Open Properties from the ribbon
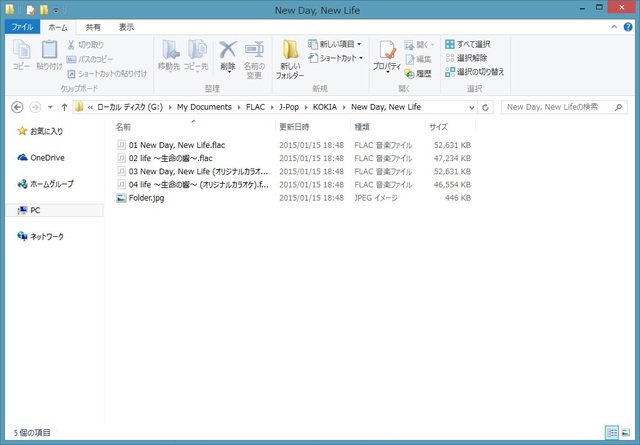The image size is (640, 445). click(386, 58)
